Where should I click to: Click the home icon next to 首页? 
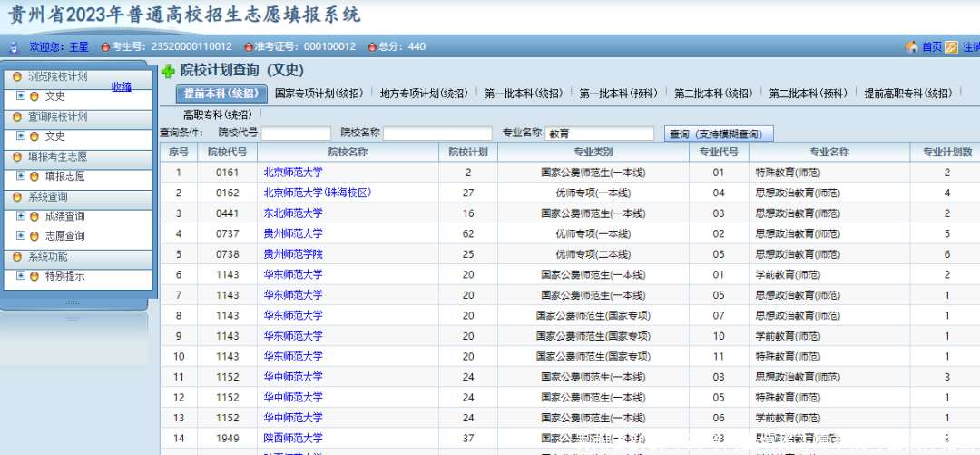tap(911, 46)
